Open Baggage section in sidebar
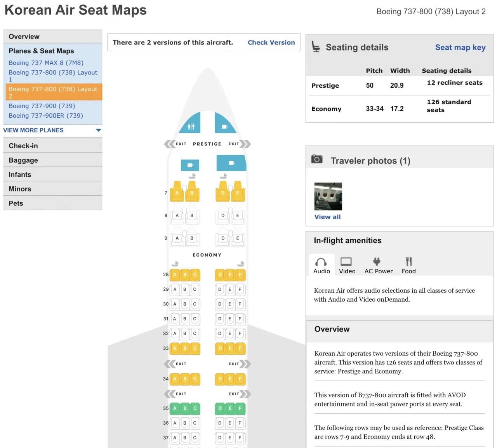 point(53,160)
